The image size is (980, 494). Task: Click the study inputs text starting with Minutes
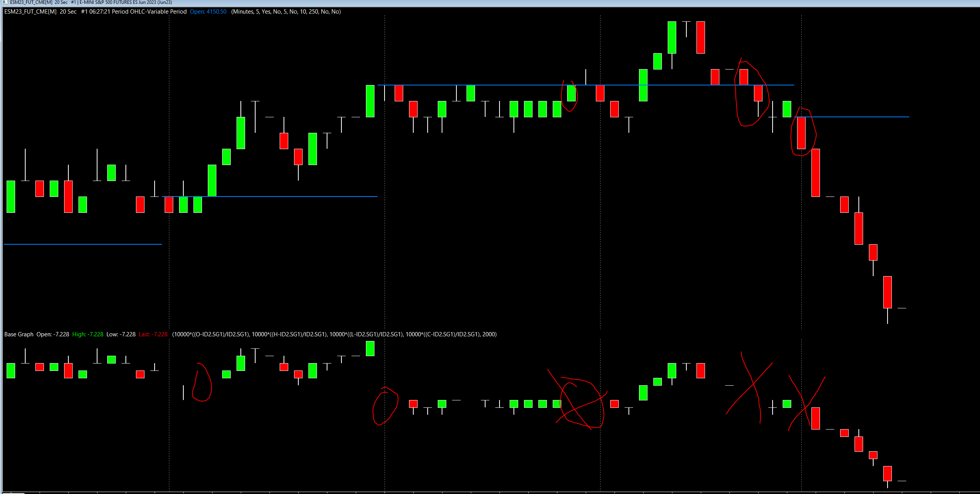click(286, 12)
